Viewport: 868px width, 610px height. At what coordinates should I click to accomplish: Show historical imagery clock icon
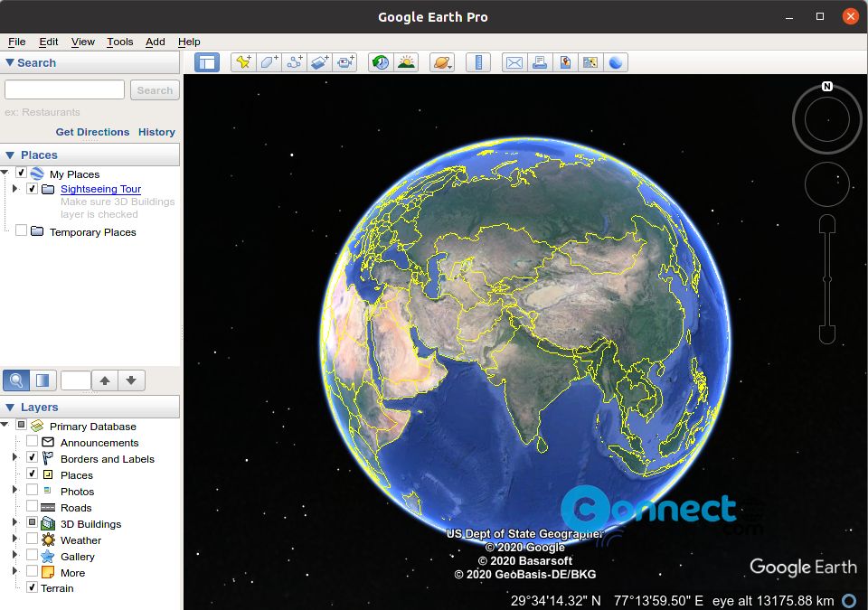(x=381, y=62)
